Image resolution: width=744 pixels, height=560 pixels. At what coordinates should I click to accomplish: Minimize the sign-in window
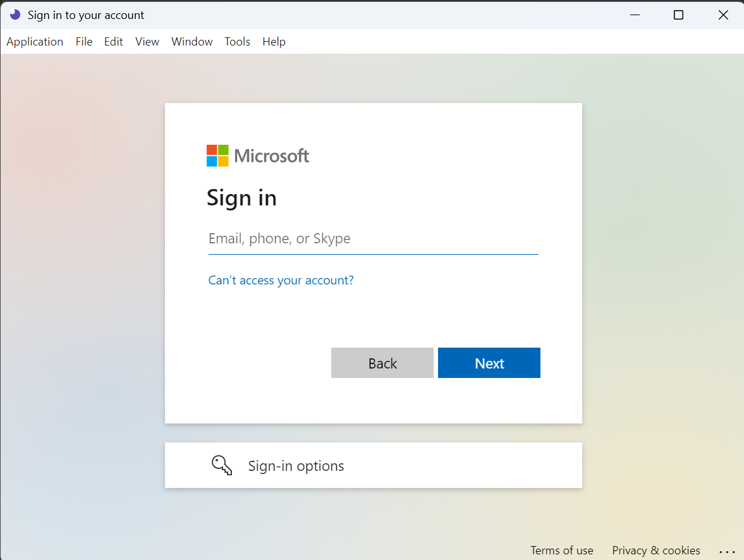point(635,15)
